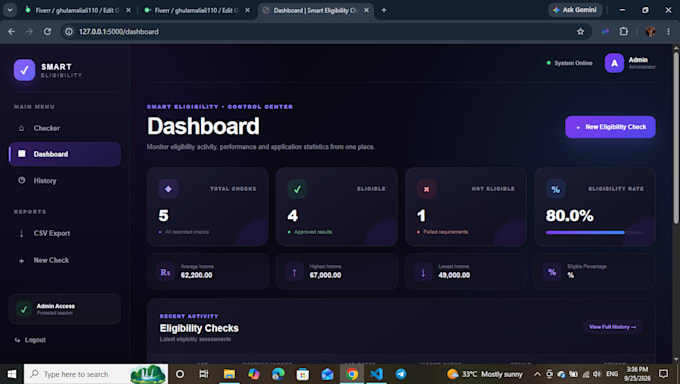Click the Eligibility Rate progress bar
Viewport: 680px width, 384px height.
(x=595, y=233)
